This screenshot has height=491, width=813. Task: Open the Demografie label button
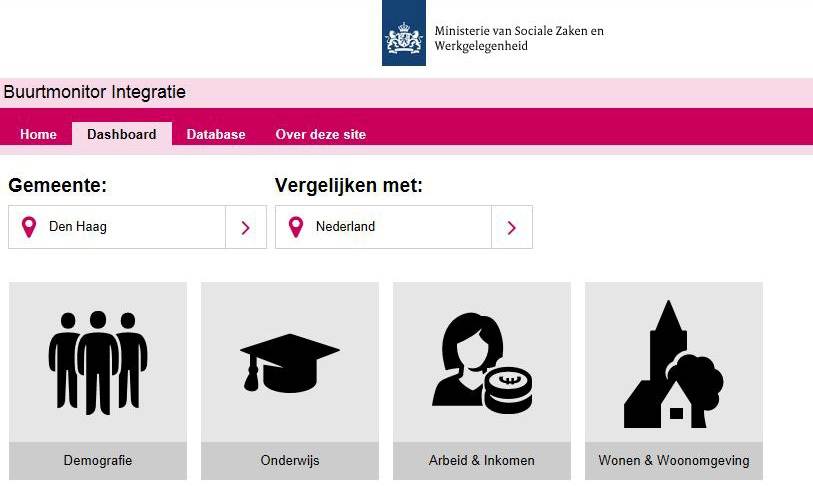click(98, 460)
